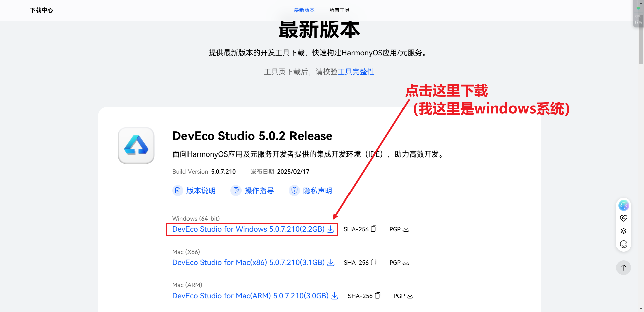Click the Windows (64-bit) label
The height and width of the screenshot is (312, 644).
[196, 219]
